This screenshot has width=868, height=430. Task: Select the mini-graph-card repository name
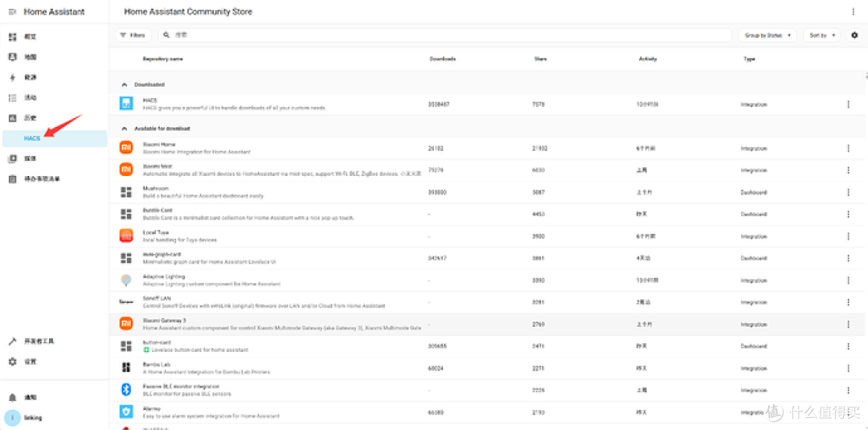click(162, 254)
